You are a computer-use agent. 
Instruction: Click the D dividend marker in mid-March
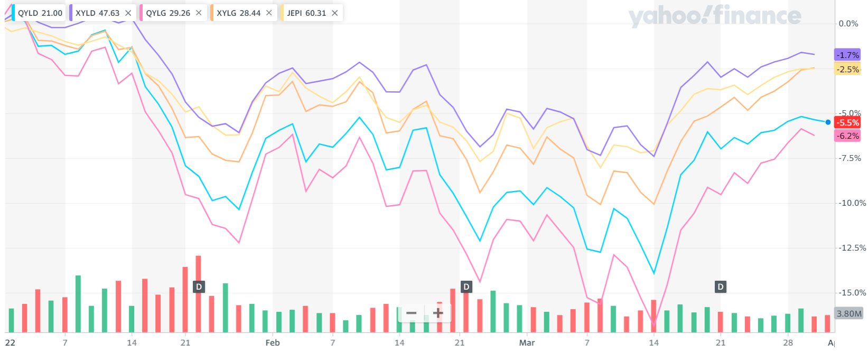point(720,287)
